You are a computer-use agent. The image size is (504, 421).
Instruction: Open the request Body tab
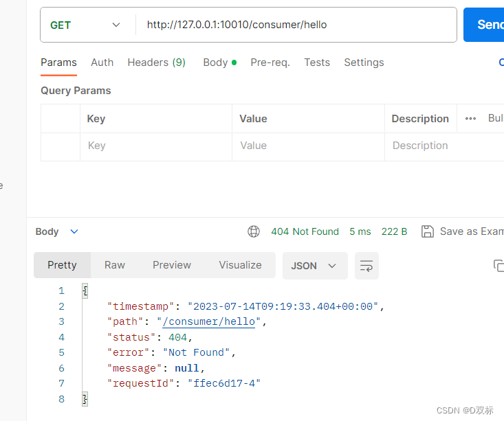pyautogui.click(x=220, y=62)
